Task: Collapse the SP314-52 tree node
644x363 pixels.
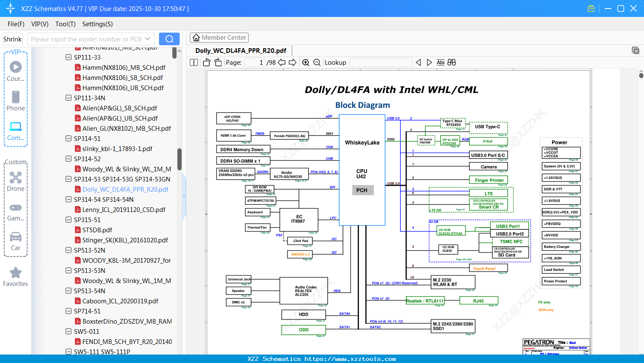Action: click(69, 159)
